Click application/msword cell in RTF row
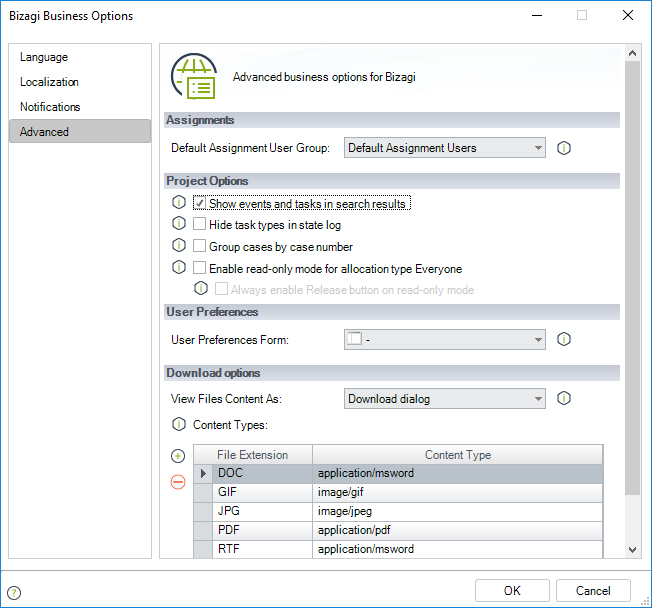 [458, 549]
